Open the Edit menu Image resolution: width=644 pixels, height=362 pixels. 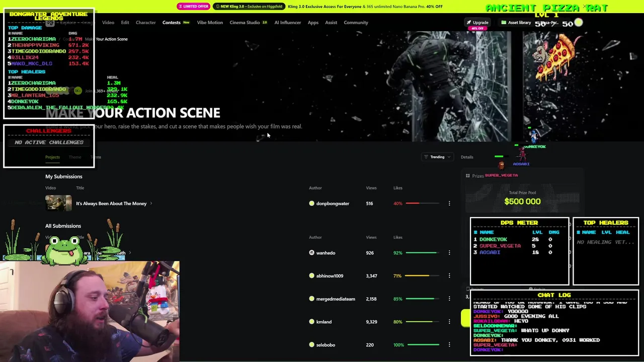pyautogui.click(x=125, y=23)
